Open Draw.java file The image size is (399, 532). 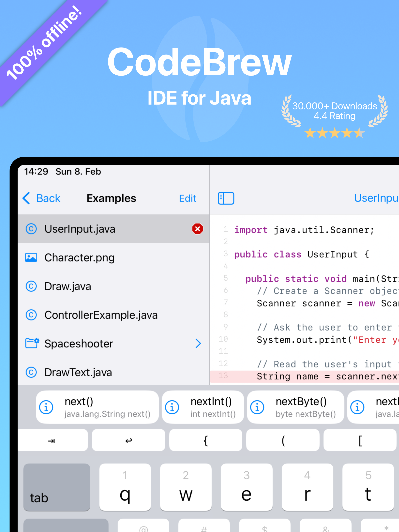(x=114, y=286)
